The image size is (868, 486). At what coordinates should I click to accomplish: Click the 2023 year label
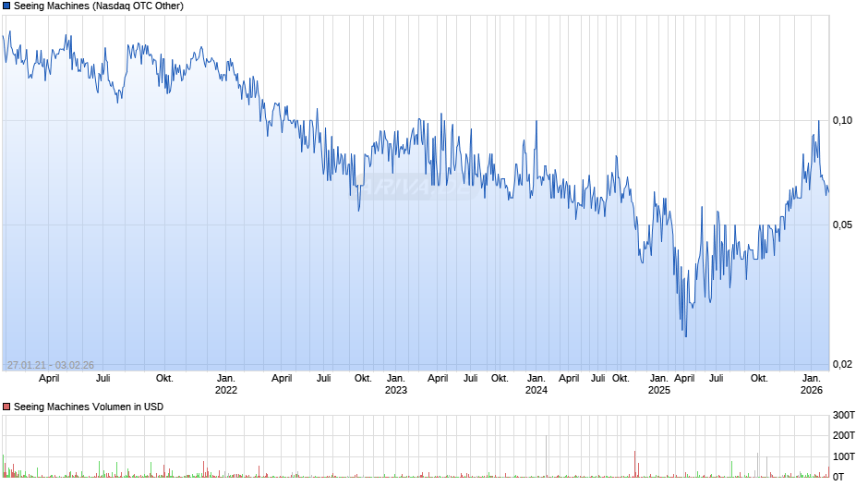396,390
